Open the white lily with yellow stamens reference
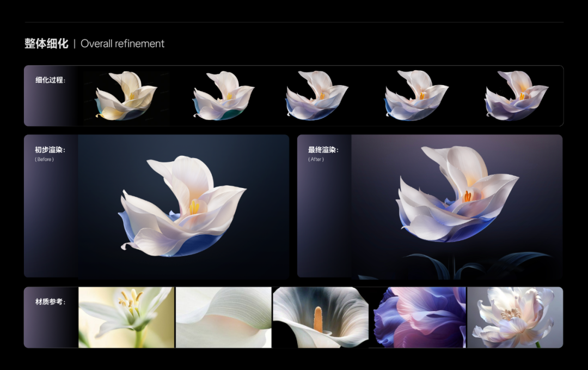 (x=126, y=318)
